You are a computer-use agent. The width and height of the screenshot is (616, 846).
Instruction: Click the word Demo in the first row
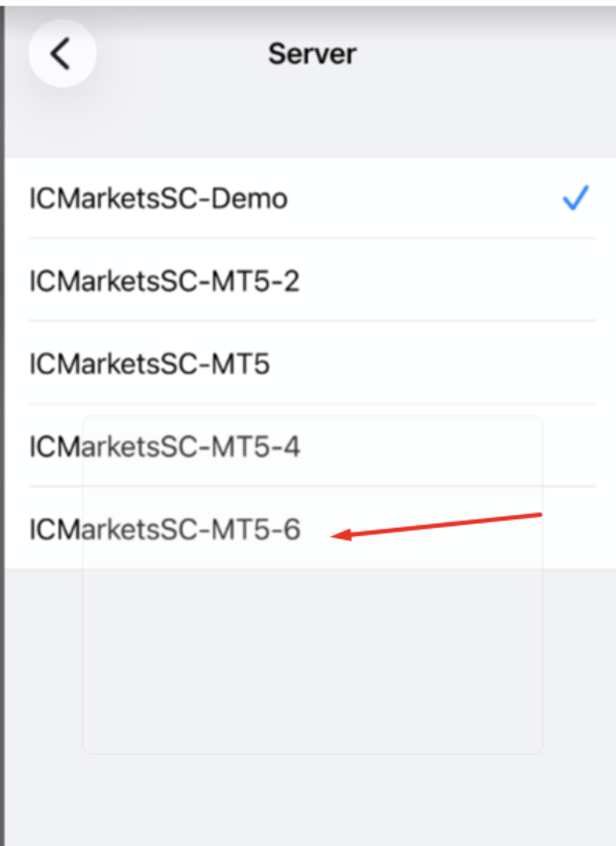(x=249, y=199)
